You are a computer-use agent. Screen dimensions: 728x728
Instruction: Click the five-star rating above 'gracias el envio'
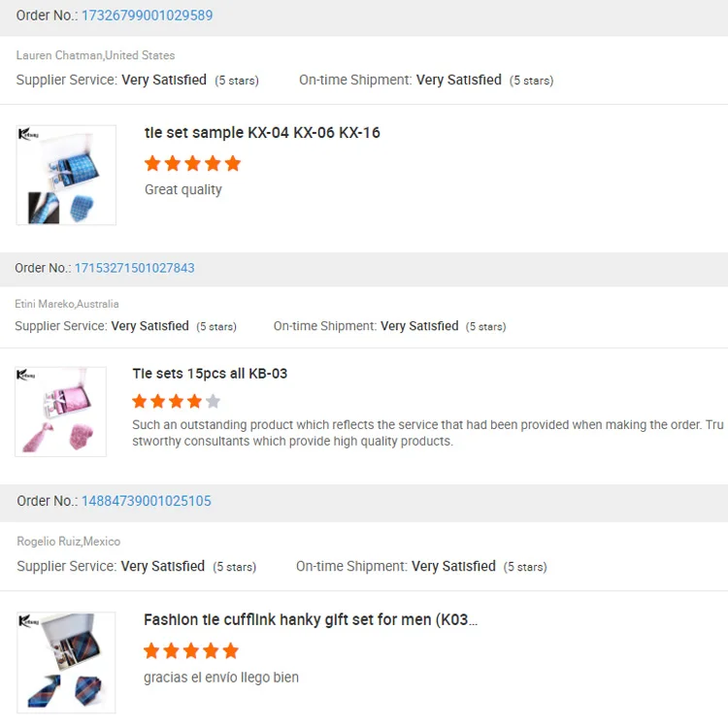(191, 650)
